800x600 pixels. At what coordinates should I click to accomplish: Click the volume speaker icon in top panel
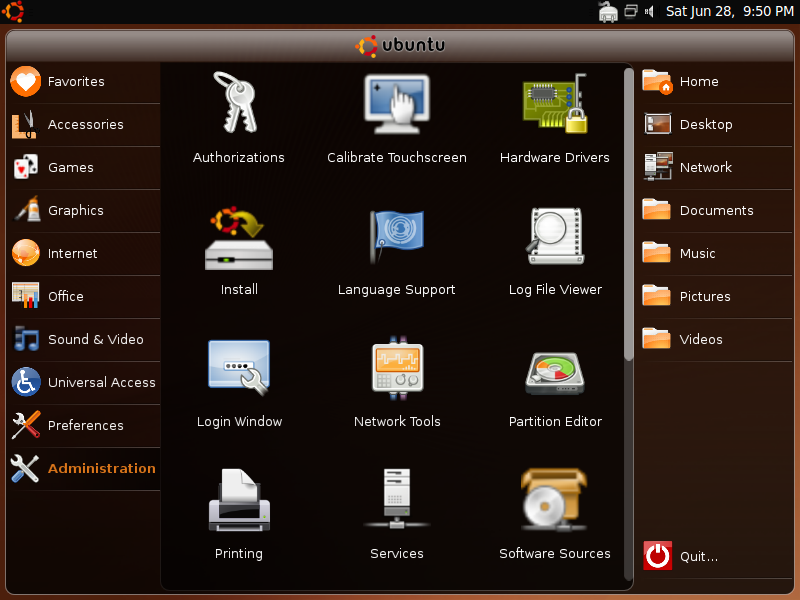pos(649,12)
